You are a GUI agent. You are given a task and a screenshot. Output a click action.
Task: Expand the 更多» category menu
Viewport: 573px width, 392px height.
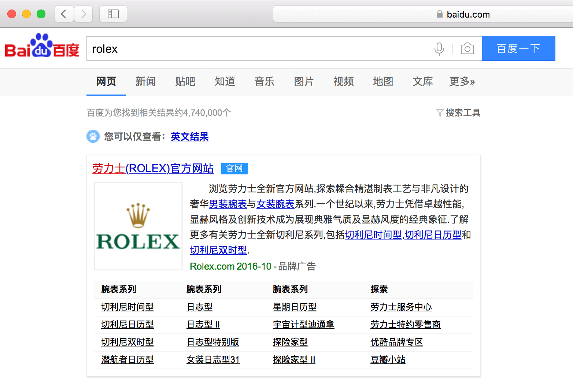point(462,81)
